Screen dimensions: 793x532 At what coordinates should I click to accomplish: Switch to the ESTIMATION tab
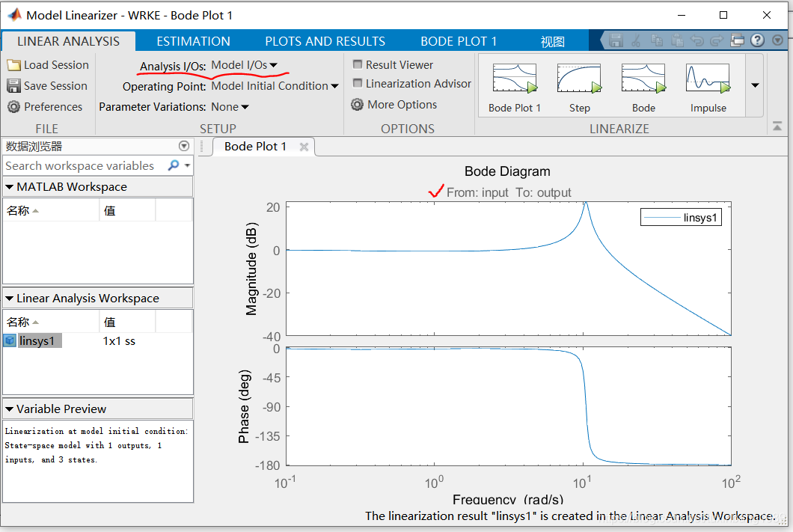(193, 40)
